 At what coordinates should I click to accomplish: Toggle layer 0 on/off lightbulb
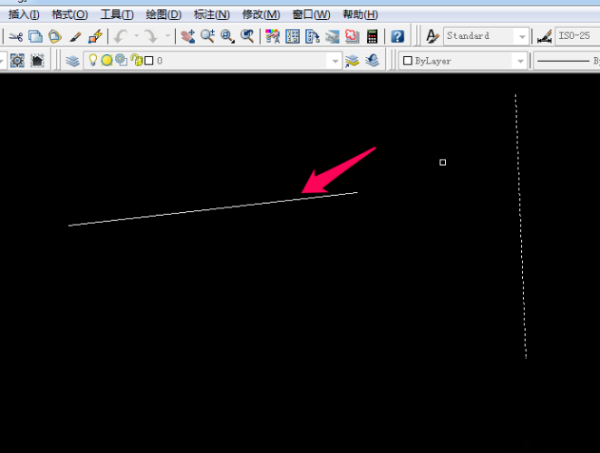[93, 60]
